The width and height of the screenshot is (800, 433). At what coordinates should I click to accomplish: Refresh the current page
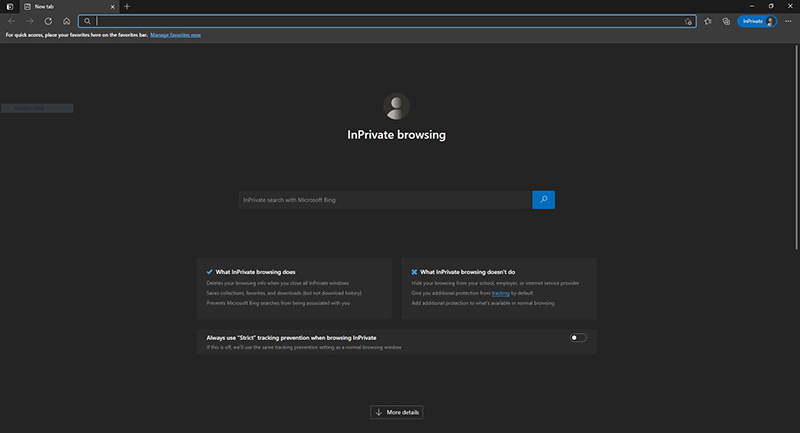coord(48,21)
